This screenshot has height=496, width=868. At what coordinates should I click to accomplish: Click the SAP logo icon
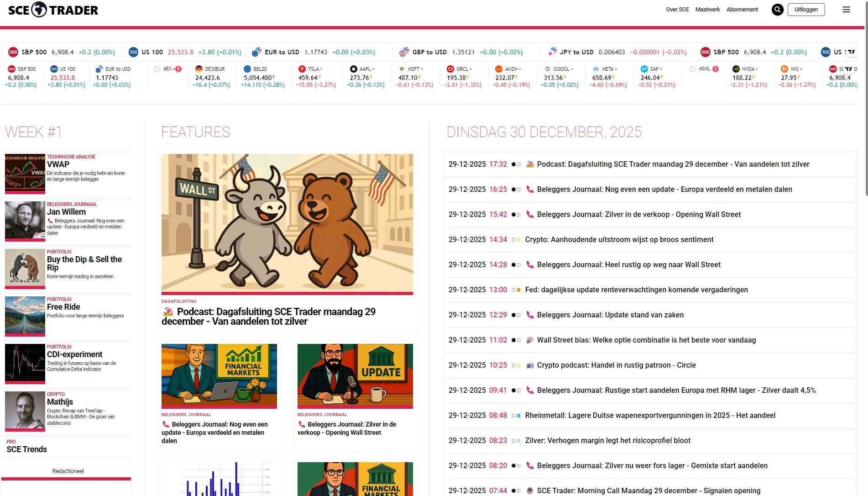644,69
